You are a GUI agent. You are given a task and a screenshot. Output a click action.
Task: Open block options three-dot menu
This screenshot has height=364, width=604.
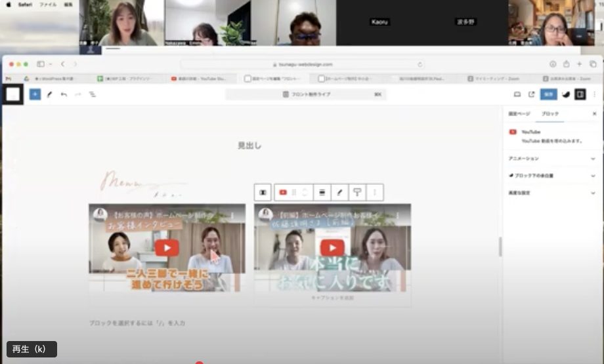375,192
